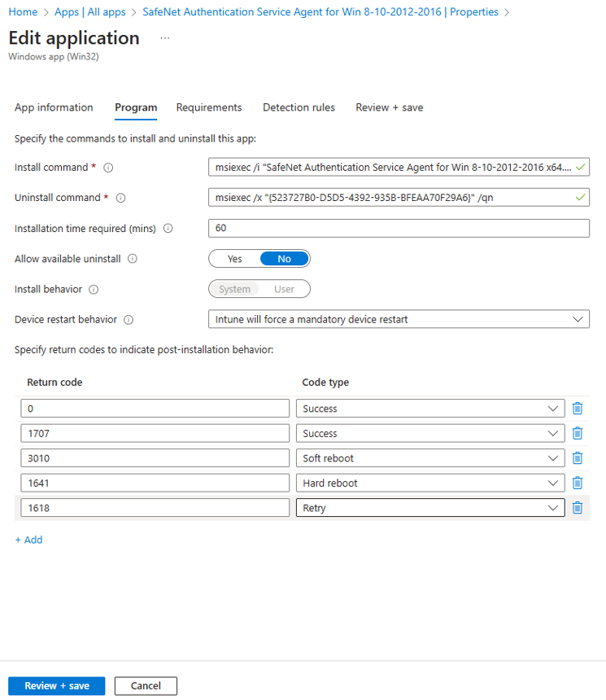Open code type dropdown for code 1707
The image size is (606, 700).
(x=430, y=434)
